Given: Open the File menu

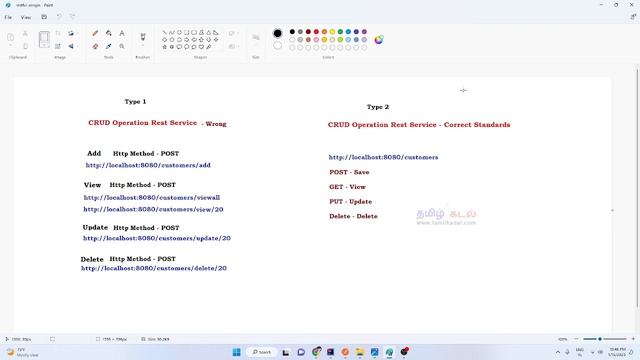Looking at the screenshot, I should click(8, 18).
